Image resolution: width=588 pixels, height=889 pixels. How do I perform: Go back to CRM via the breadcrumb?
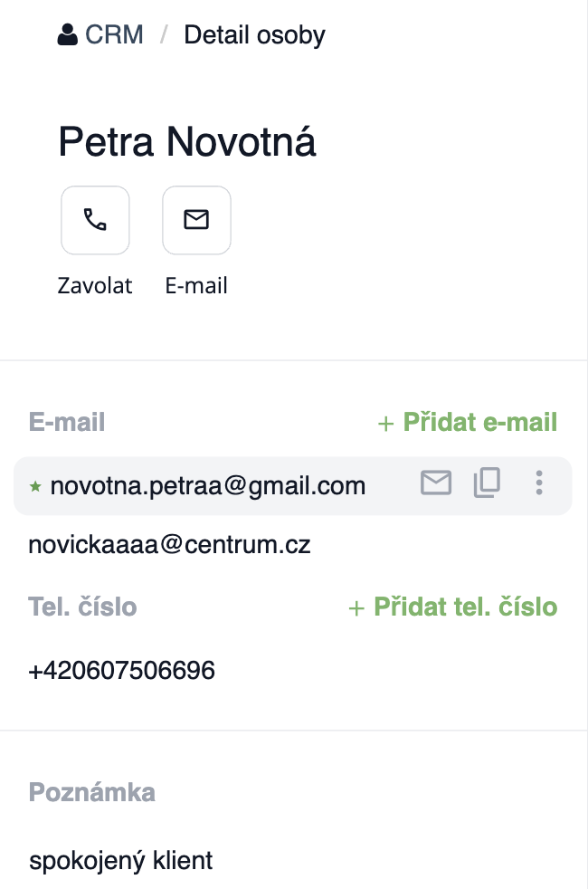tap(114, 35)
